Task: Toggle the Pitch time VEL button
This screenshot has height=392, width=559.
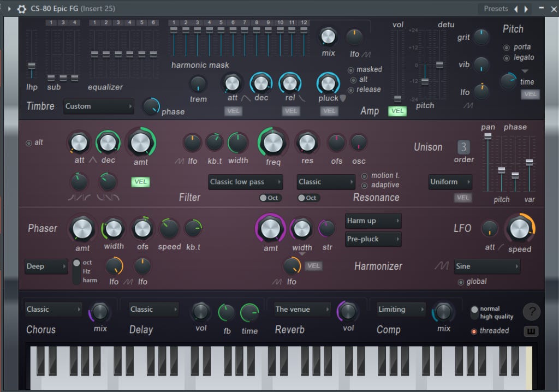Action: click(530, 94)
